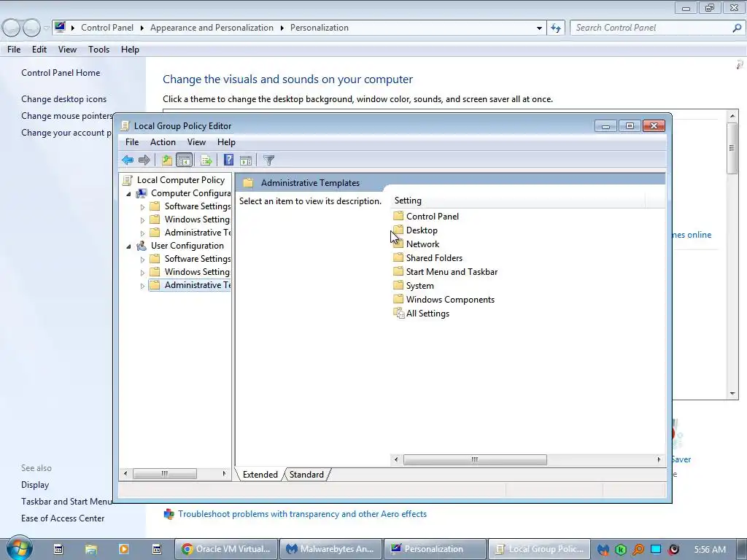Expand Software Settings under Computer Configuration
Screen dimensions: 747x560
coord(142,207)
